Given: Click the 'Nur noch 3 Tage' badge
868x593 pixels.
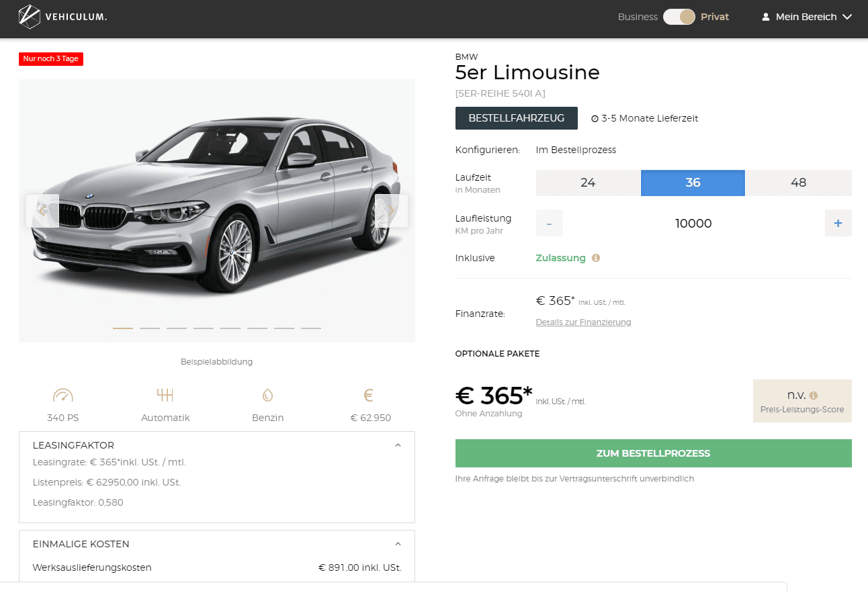Looking at the screenshot, I should pyautogui.click(x=51, y=59).
